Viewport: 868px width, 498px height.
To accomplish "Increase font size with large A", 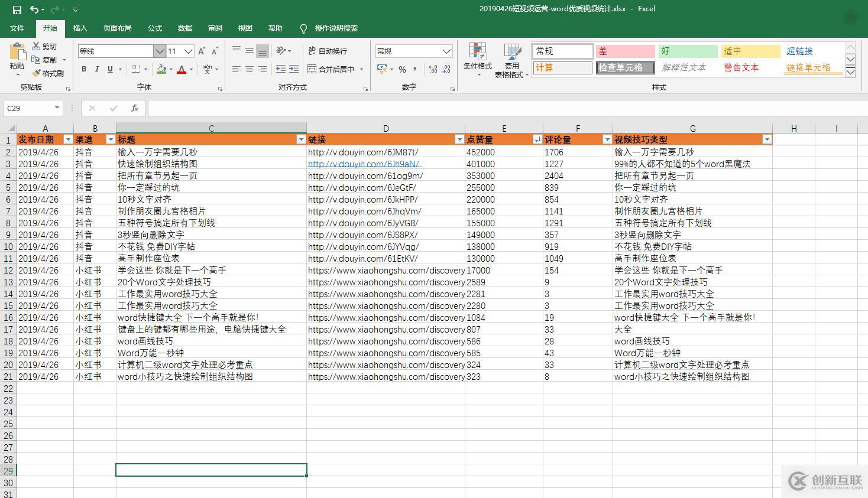I will 202,51.
